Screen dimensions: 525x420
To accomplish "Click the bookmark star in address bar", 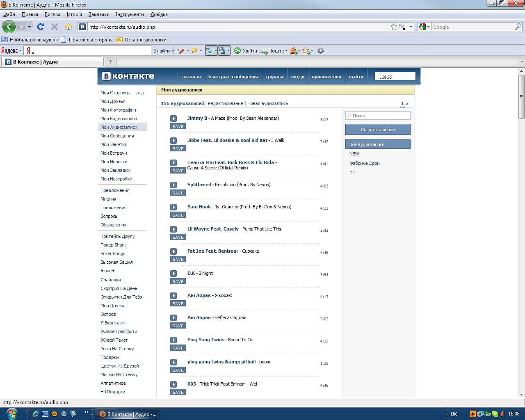I will point(394,27).
